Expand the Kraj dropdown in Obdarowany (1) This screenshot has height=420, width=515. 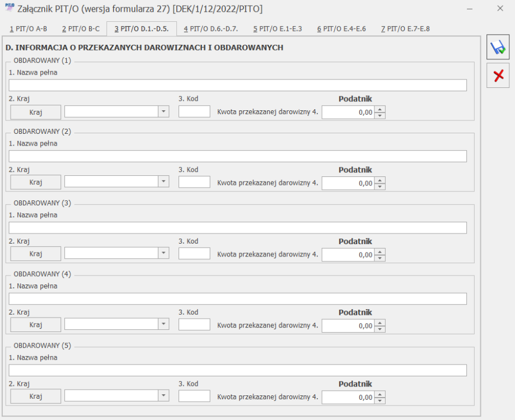coord(163,111)
